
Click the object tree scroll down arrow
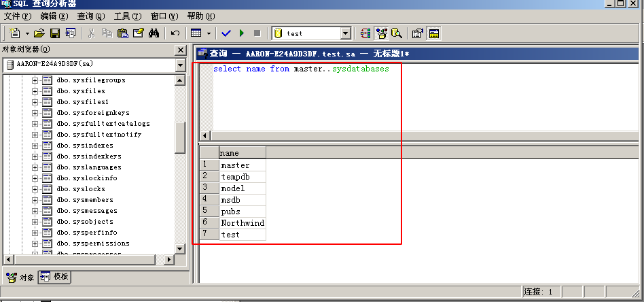(x=180, y=248)
